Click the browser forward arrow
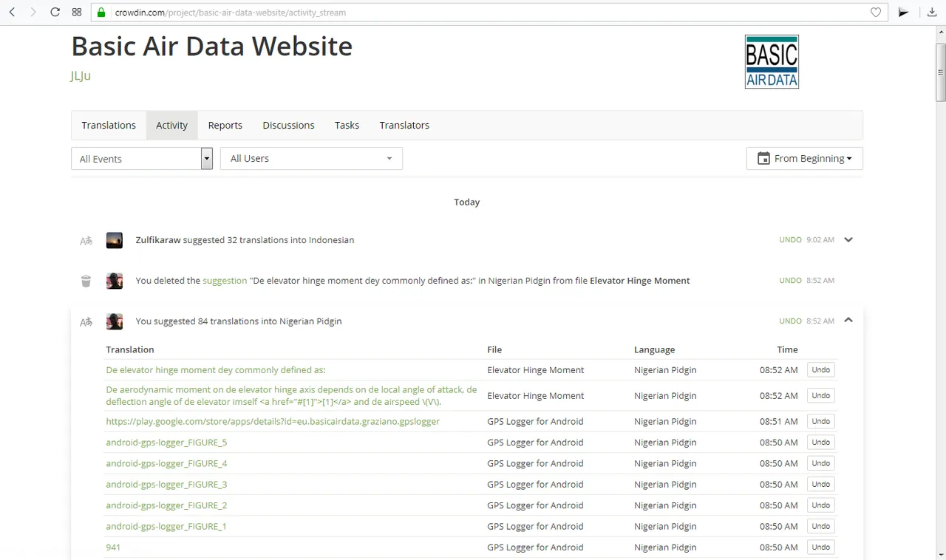The image size is (946, 560). pos(33,13)
